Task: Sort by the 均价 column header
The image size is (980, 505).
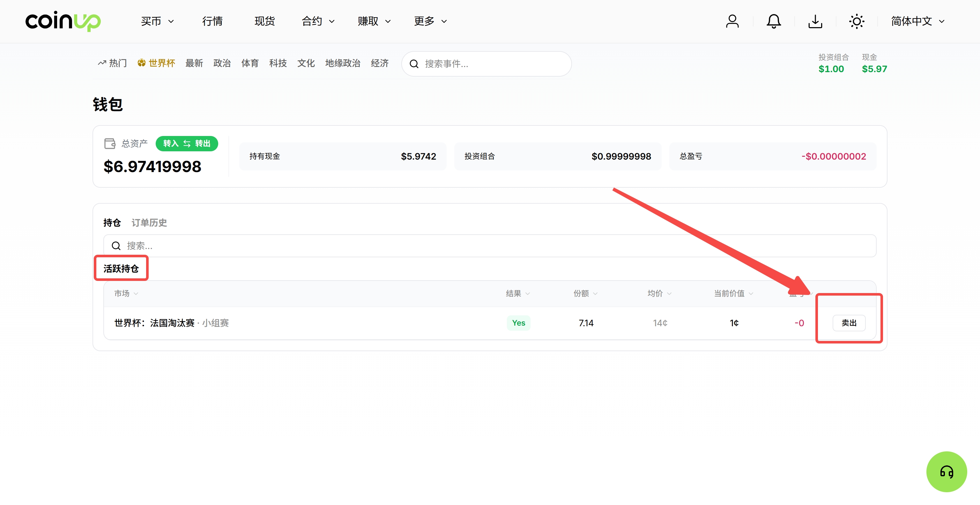Action: pos(659,293)
